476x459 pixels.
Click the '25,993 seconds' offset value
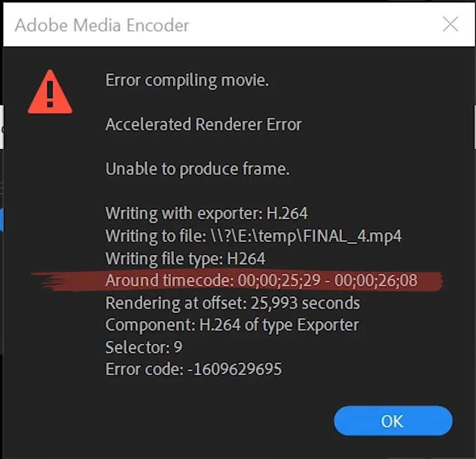(305, 303)
